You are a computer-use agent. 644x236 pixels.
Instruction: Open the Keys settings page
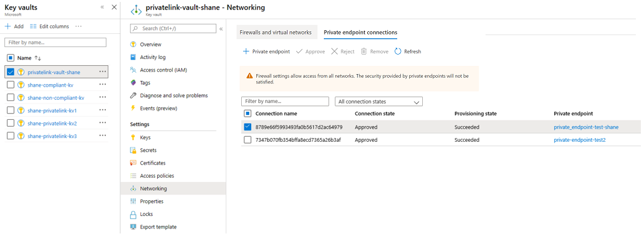145,137
